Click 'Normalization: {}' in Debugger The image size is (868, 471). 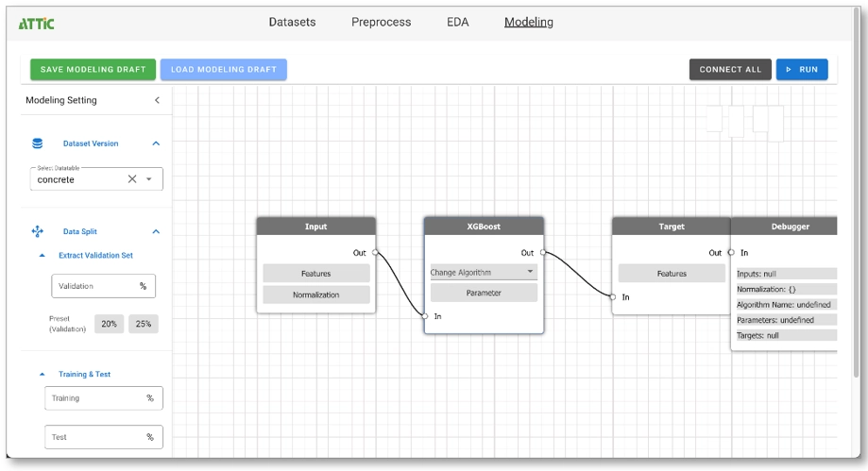tap(786, 289)
